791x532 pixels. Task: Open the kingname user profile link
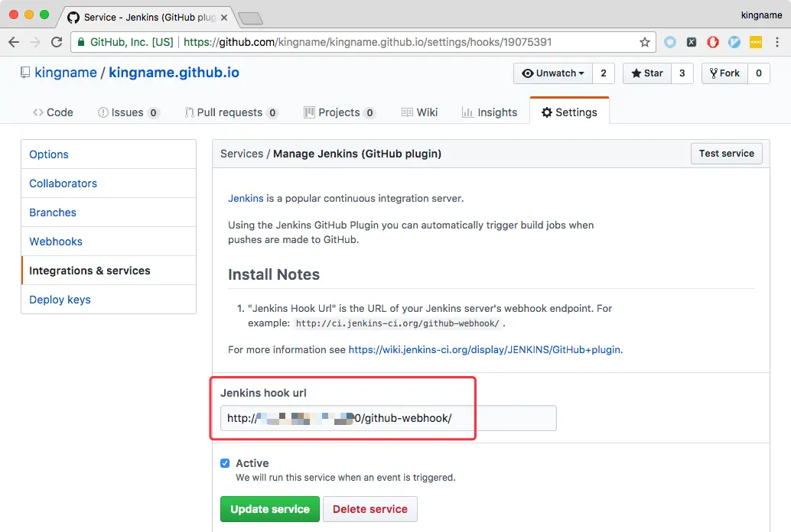pyautogui.click(x=66, y=73)
